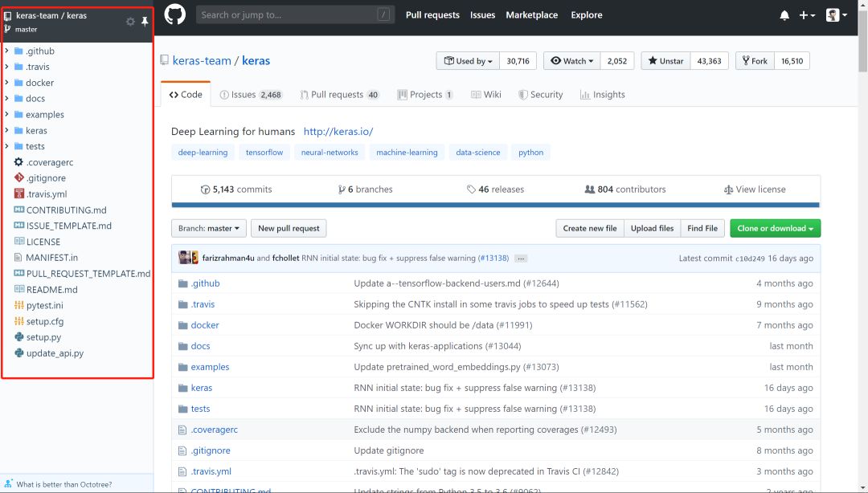Select the tensorflow topic tag
868x493 pixels.
(264, 153)
